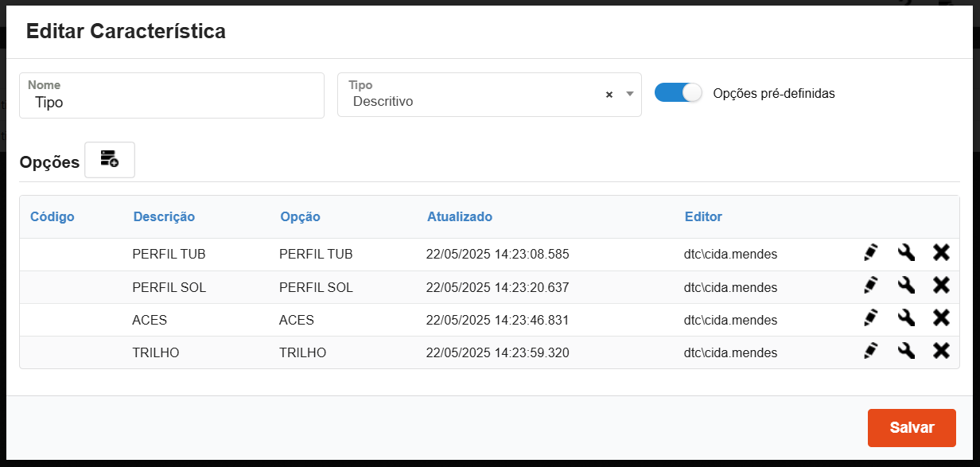Clear the Descritivo selection with the x

(x=609, y=94)
